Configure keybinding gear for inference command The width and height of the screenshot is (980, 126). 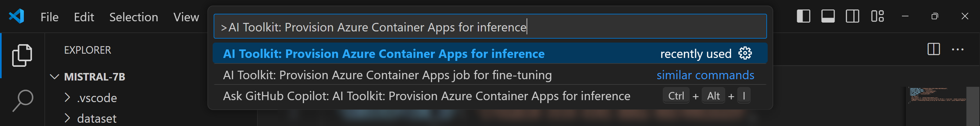pyautogui.click(x=744, y=53)
